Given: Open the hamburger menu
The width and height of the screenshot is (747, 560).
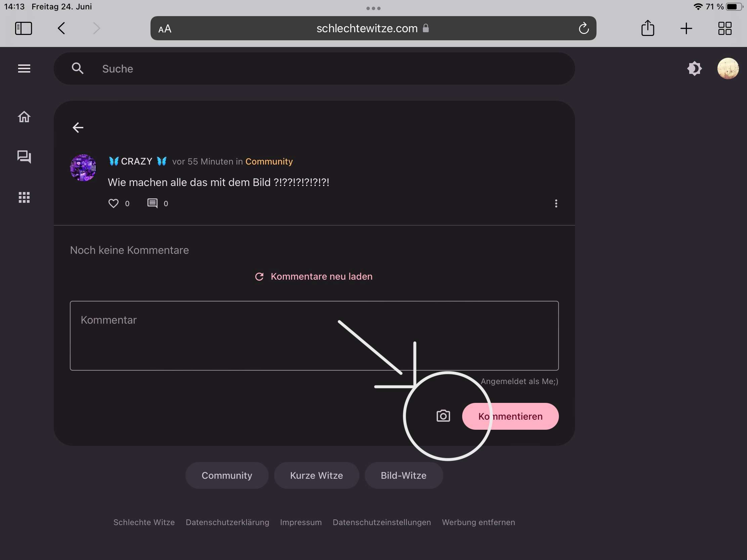Looking at the screenshot, I should (x=24, y=68).
